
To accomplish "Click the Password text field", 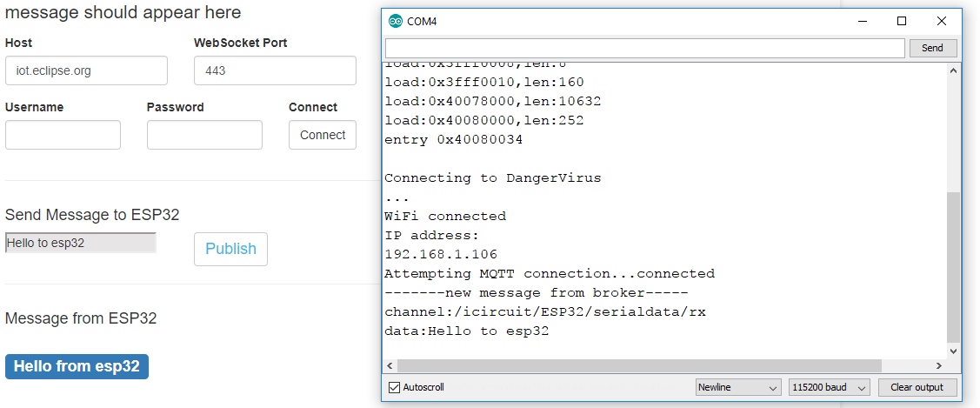I will pos(204,135).
